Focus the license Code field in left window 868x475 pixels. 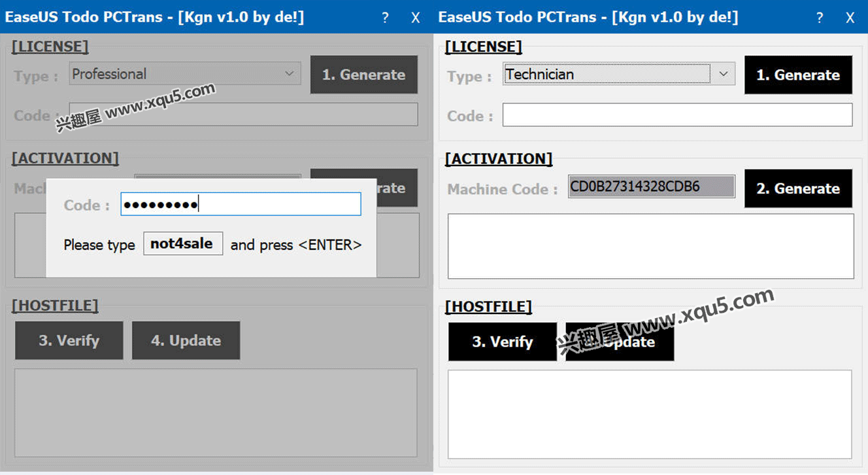(x=243, y=114)
